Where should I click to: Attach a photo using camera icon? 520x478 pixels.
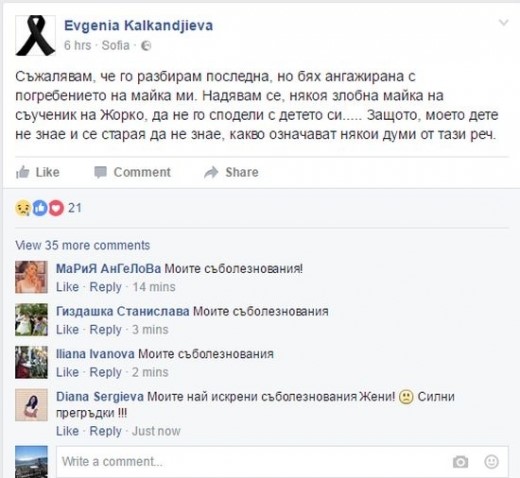[460, 462]
